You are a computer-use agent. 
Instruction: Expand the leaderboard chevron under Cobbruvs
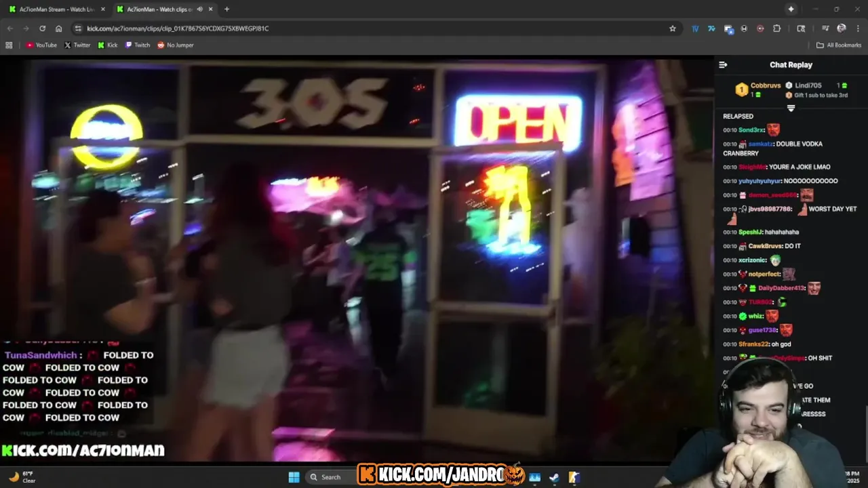[791, 108]
